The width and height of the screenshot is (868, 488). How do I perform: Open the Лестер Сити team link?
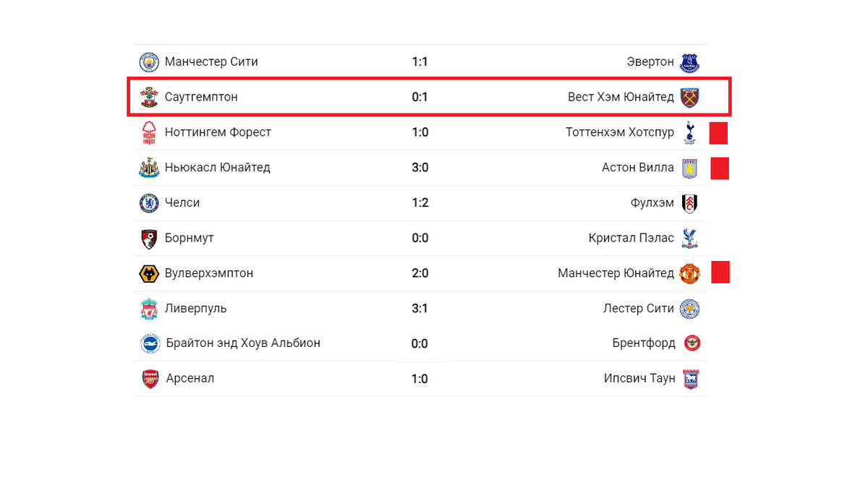point(639,309)
